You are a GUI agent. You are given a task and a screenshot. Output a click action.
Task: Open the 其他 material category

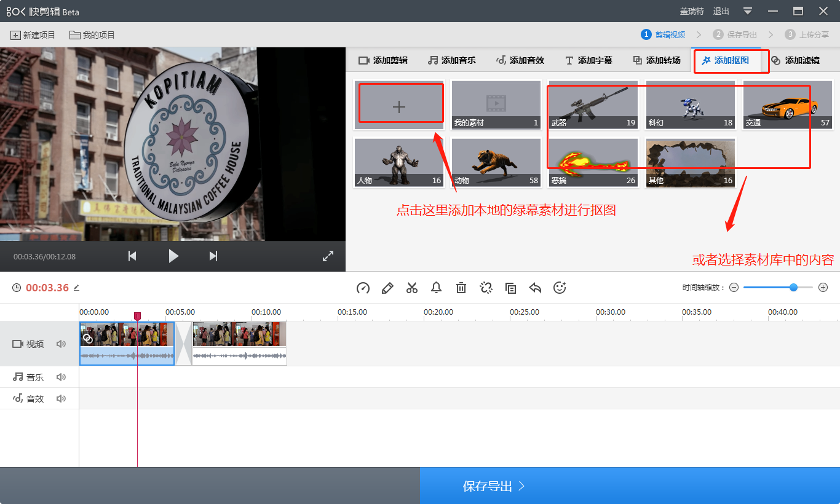691,162
